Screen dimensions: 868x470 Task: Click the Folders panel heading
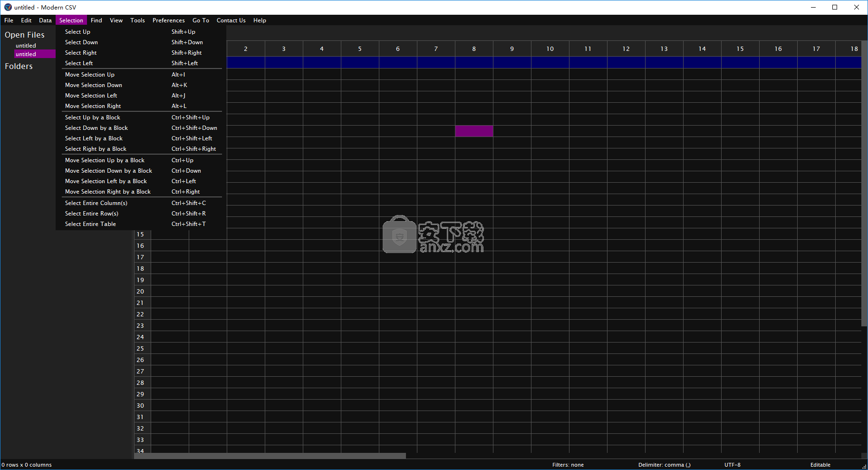click(x=19, y=66)
